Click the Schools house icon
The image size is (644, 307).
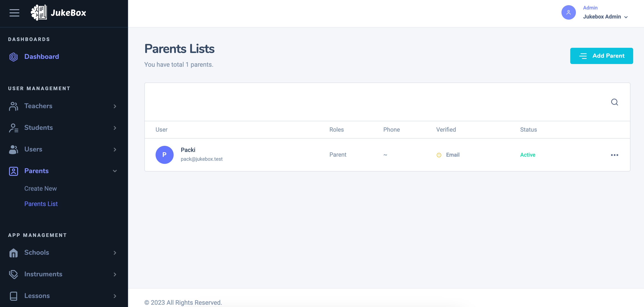(14, 253)
